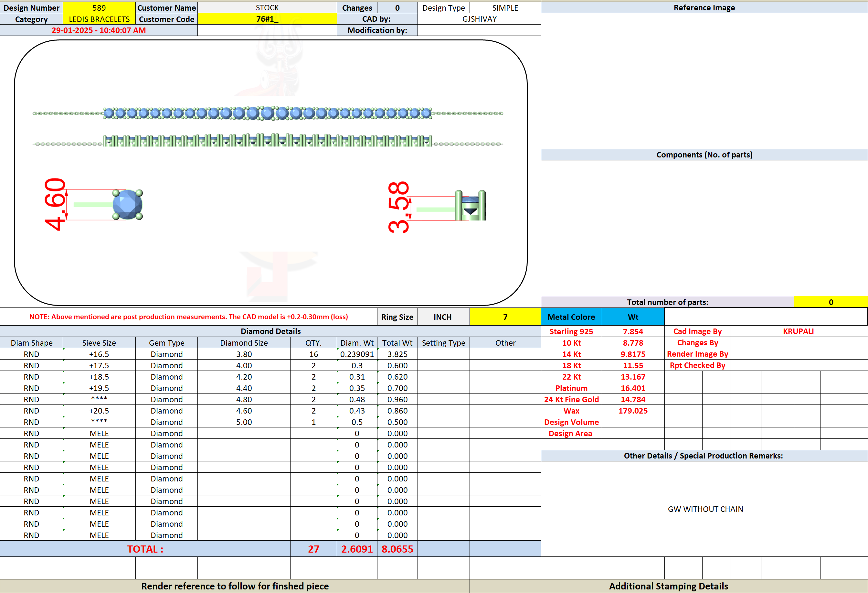868x593 pixels.
Task: Select the Components (No. of parts) header
Action: pyautogui.click(x=704, y=155)
